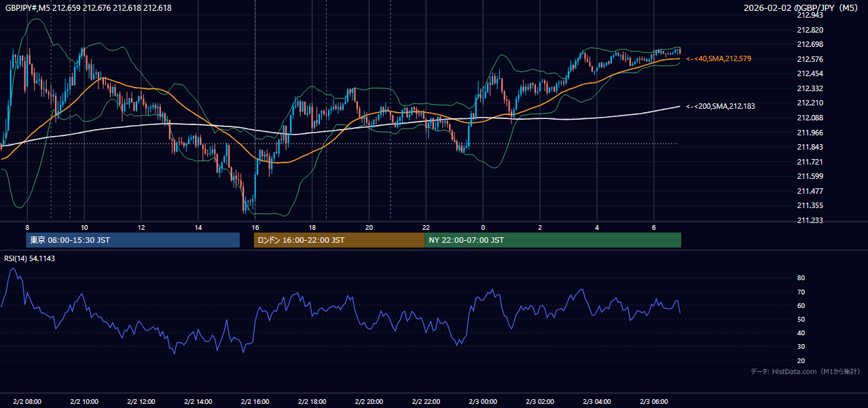868x408 pixels.
Task: Click hour label 18 beneath the candlestick chart
Action: click(x=312, y=227)
